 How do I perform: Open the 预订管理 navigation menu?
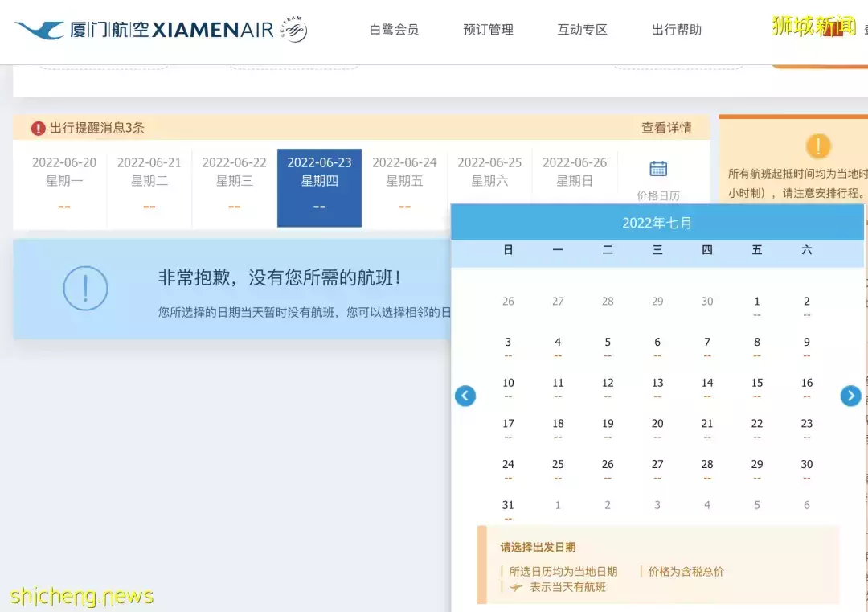(x=487, y=29)
